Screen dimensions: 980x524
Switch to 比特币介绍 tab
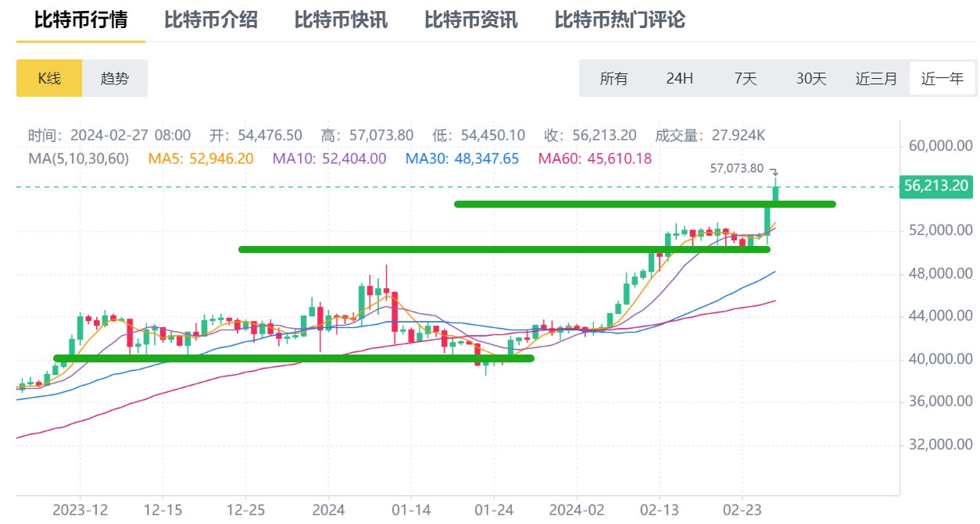(211, 20)
